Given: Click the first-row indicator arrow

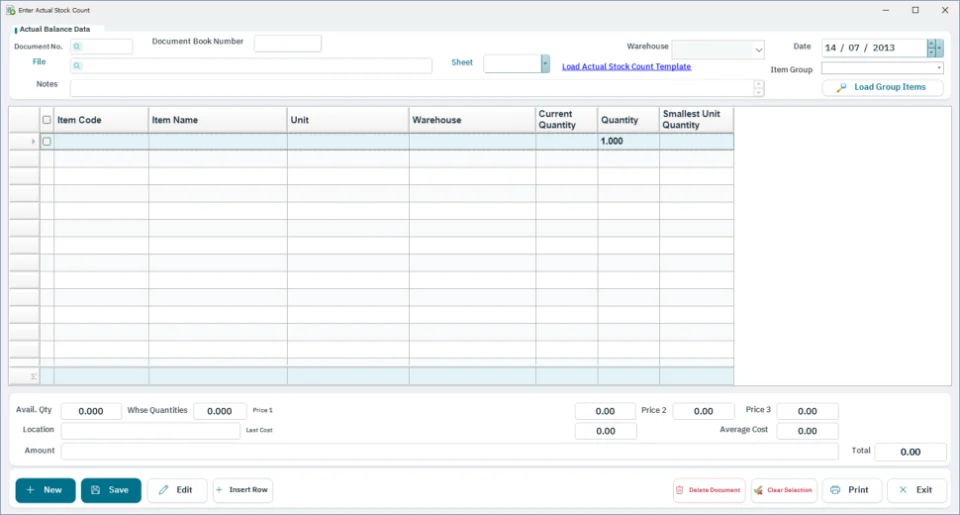Looking at the screenshot, I should pos(33,141).
